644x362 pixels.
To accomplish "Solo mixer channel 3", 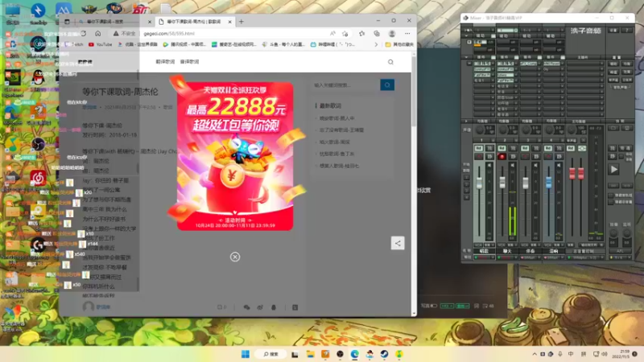I will 536,148.
